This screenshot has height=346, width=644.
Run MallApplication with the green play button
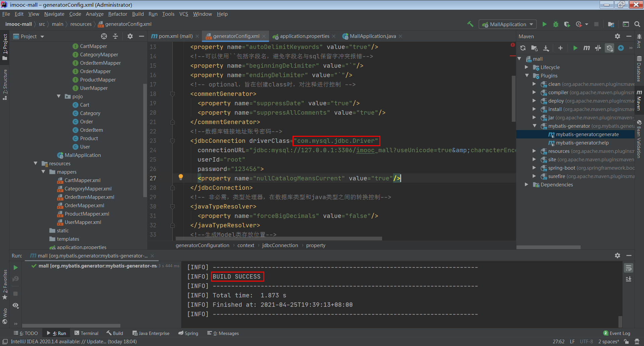(x=544, y=24)
